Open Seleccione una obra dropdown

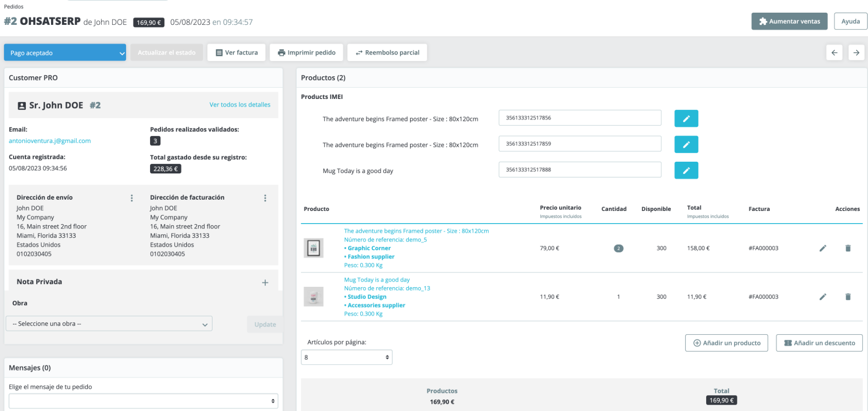tap(109, 324)
